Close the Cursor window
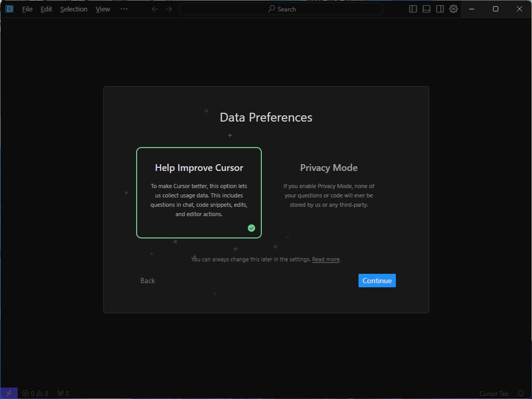 coord(520,9)
